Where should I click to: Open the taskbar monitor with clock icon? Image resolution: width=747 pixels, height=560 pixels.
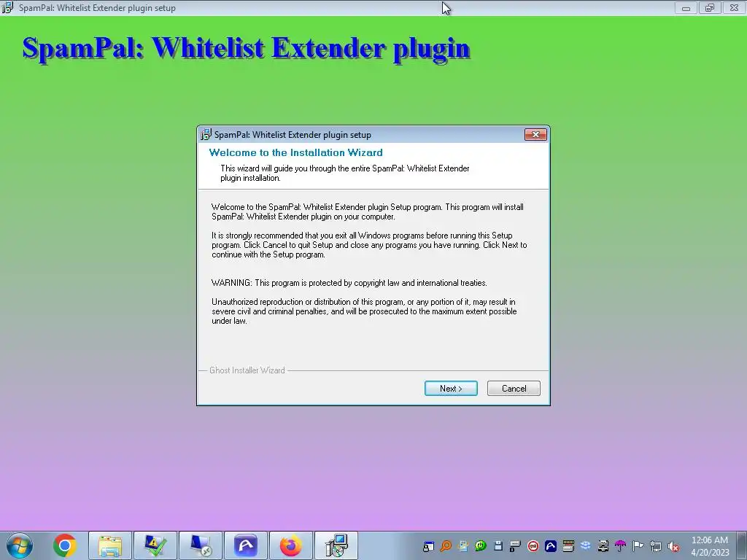pos(201,545)
